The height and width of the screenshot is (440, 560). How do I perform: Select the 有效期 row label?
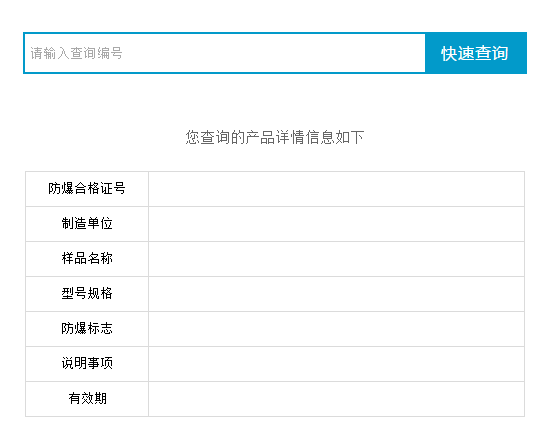[87, 399]
